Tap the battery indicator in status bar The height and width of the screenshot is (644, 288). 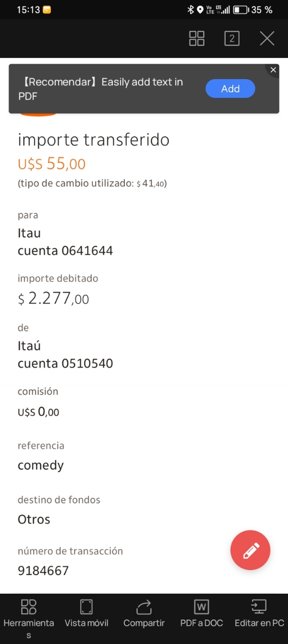tap(240, 10)
